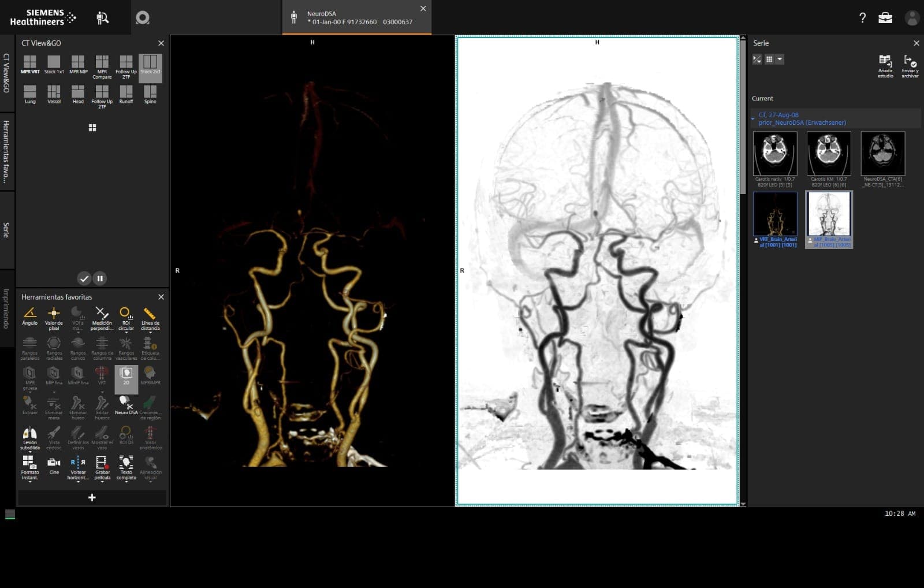Choose the MPR VRT layout
924x588 pixels.
pyautogui.click(x=29, y=62)
